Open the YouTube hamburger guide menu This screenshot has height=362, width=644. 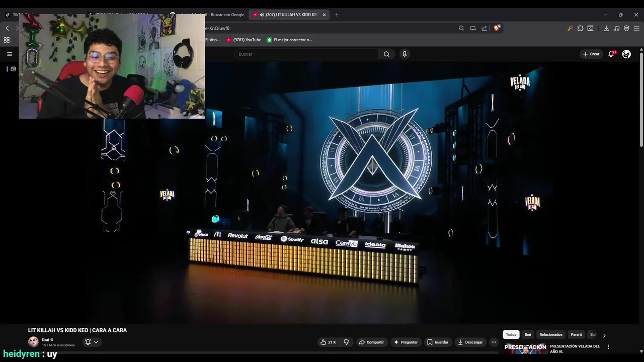click(9, 54)
